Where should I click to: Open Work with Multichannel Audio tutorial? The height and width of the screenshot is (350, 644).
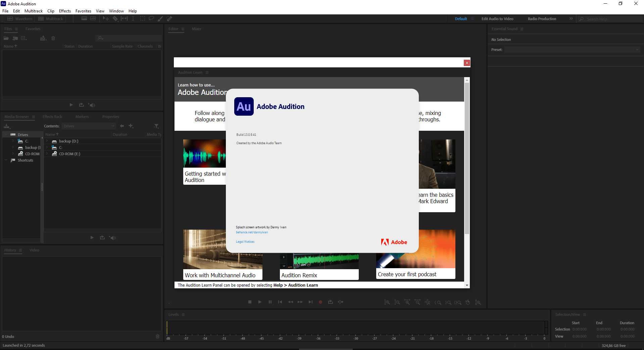click(223, 255)
